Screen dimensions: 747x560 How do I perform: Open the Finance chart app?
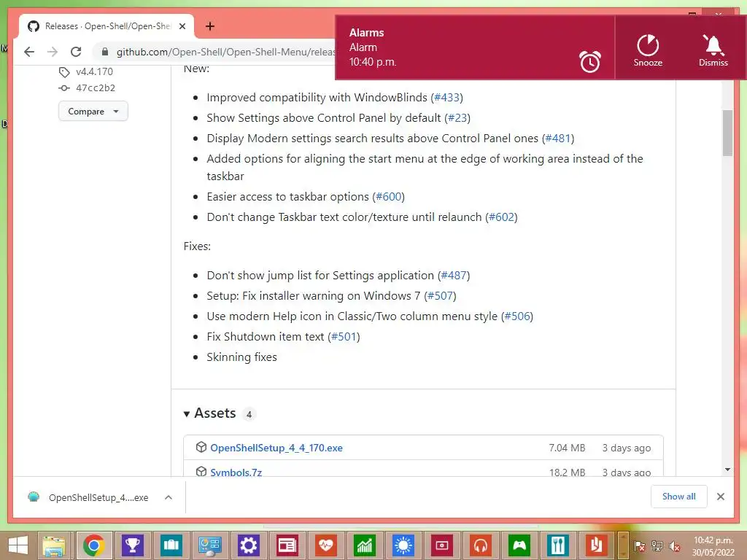(365, 545)
